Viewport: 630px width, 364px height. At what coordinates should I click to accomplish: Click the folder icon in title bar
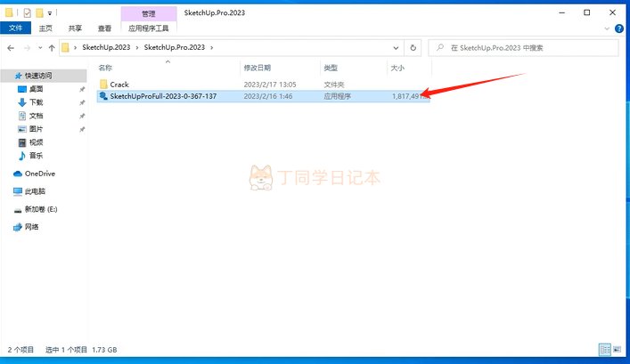pos(9,12)
